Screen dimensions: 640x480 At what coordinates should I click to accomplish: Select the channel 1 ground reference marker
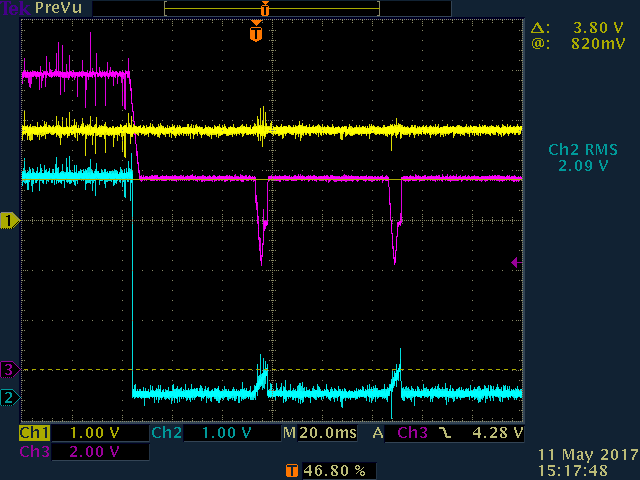click(x=10, y=220)
